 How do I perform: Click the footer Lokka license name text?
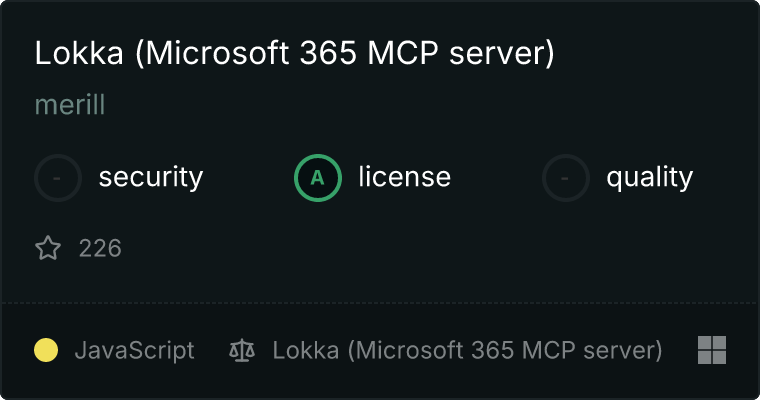[467, 350]
